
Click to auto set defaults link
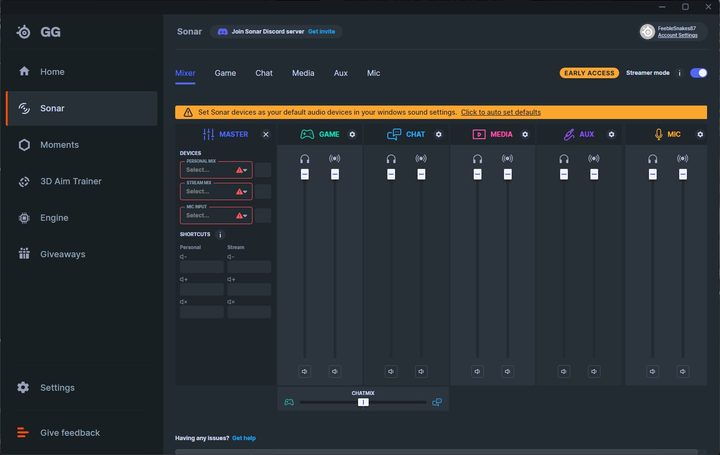(501, 112)
